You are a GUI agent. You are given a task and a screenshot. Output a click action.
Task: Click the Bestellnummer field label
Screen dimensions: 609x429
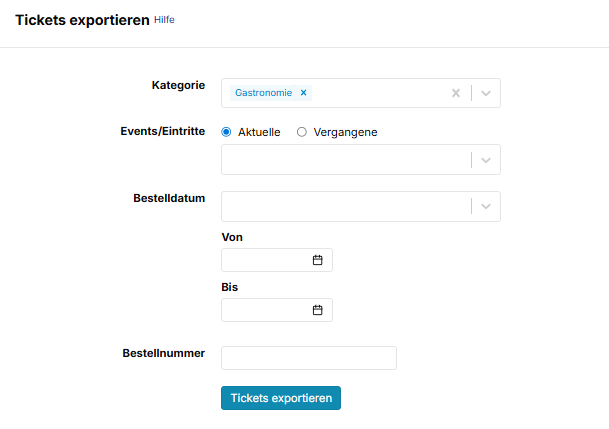tap(164, 353)
